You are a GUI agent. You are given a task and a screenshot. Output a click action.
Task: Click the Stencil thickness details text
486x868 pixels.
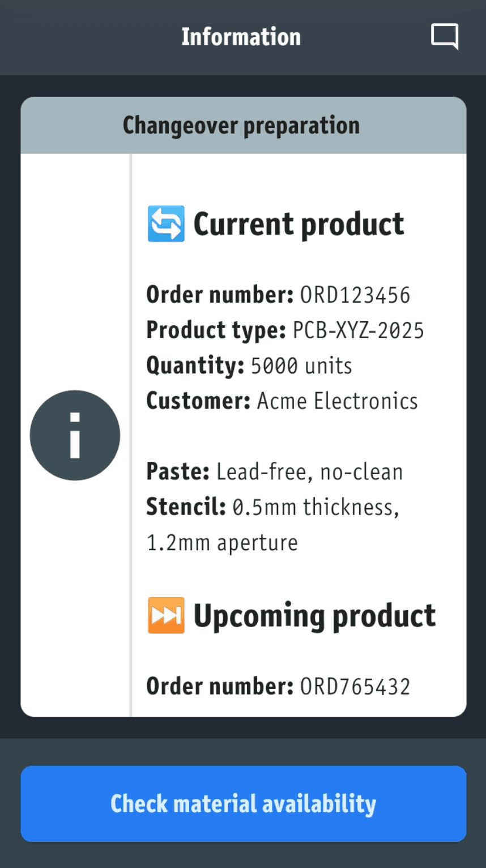pyautogui.click(x=315, y=507)
